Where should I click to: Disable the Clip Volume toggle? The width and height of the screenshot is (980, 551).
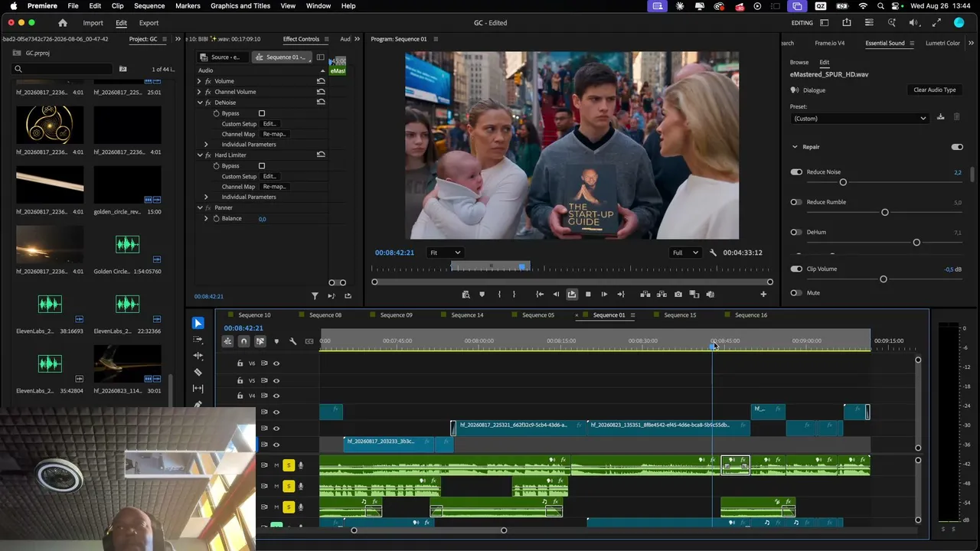(x=796, y=269)
